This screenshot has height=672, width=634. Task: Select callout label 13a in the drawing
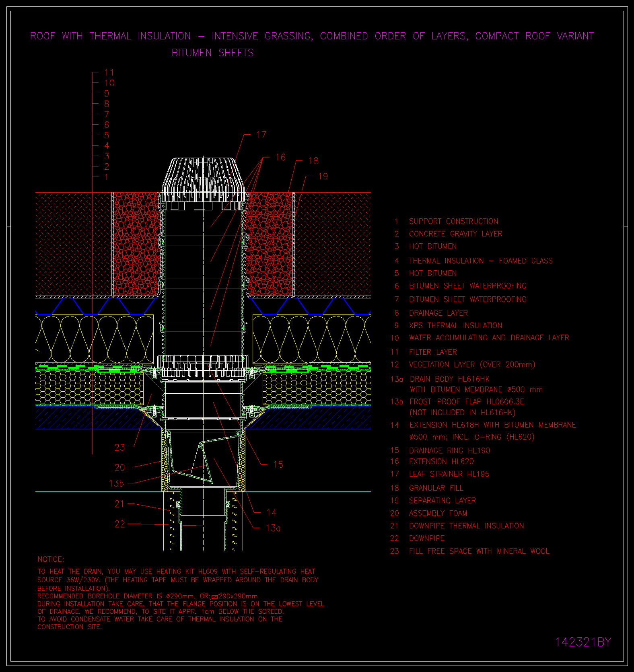(273, 528)
